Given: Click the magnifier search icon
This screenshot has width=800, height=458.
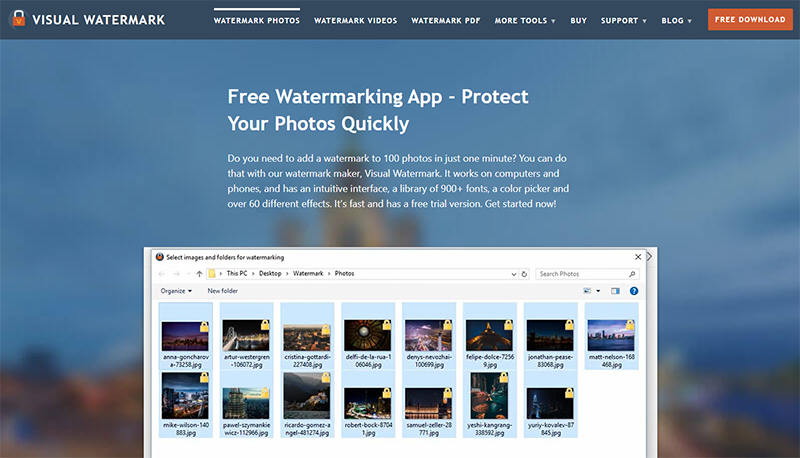Looking at the screenshot, I should click(632, 274).
